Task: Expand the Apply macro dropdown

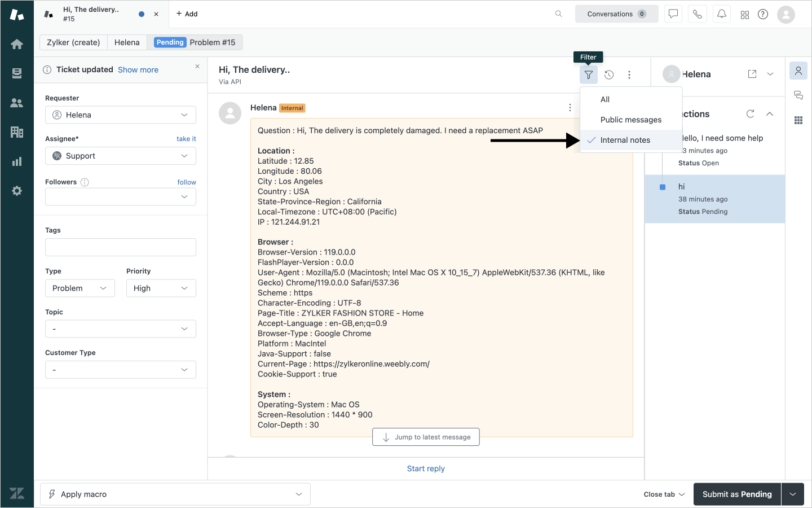Action: point(175,494)
